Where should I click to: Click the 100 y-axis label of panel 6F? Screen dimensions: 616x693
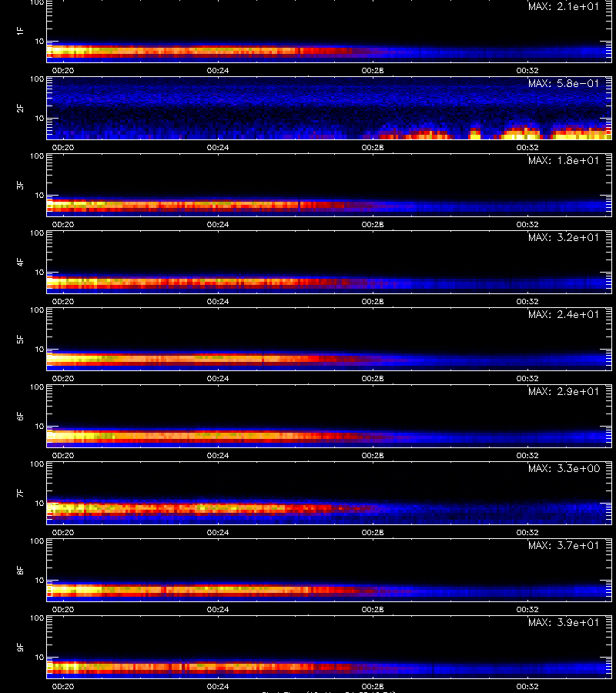point(37,387)
